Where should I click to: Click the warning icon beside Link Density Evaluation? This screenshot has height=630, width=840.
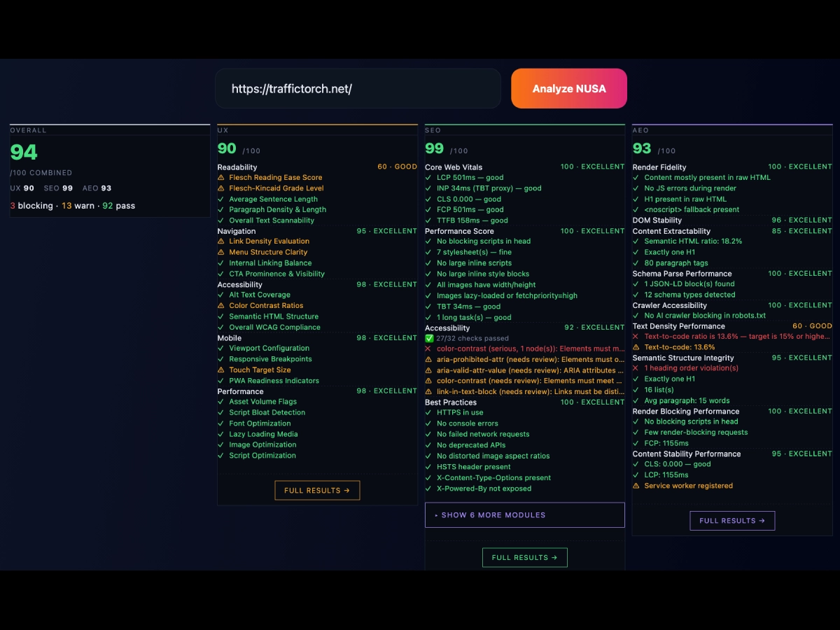click(221, 241)
